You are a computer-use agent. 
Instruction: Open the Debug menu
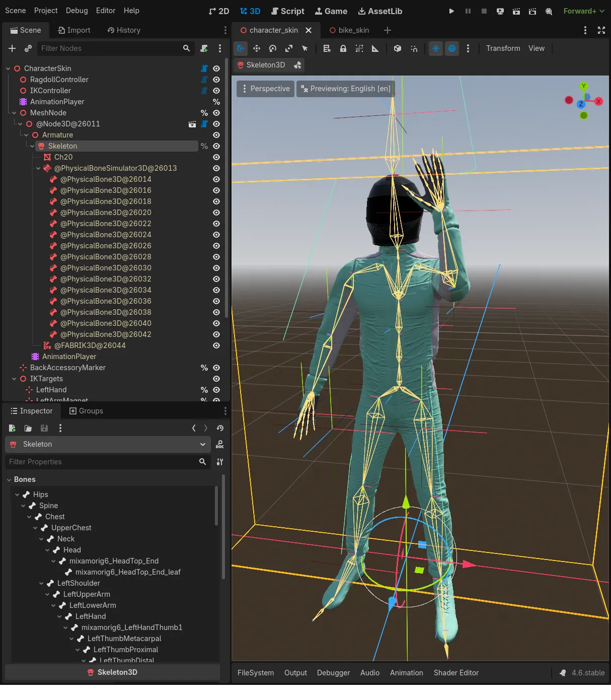point(77,11)
